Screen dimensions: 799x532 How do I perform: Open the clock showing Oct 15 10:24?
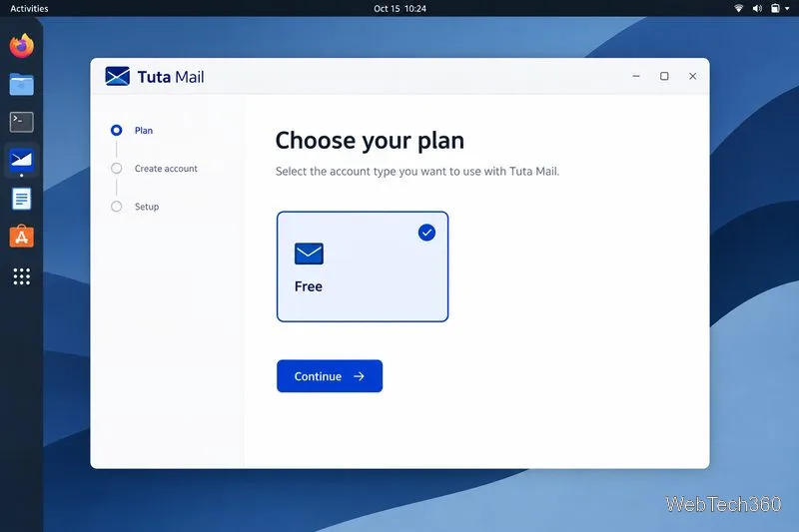[x=400, y=9]
